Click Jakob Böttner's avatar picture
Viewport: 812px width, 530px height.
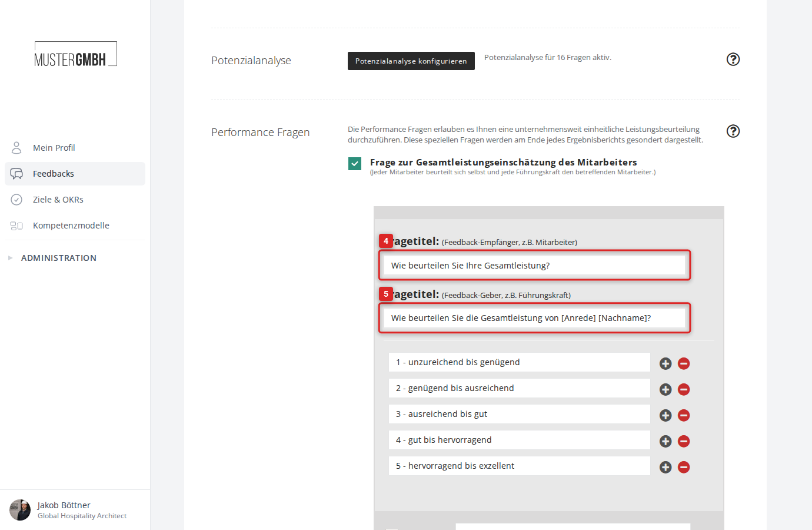(20, 510)
